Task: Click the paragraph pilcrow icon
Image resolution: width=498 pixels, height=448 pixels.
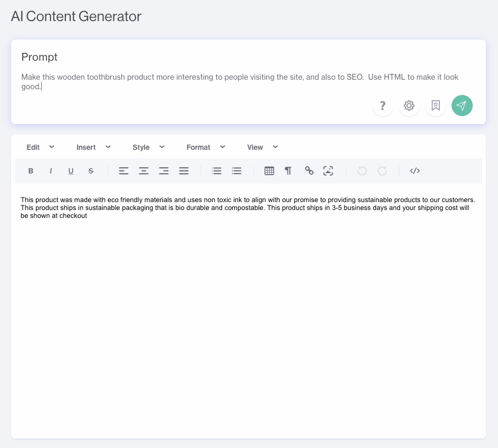Action: pos(288,171)
